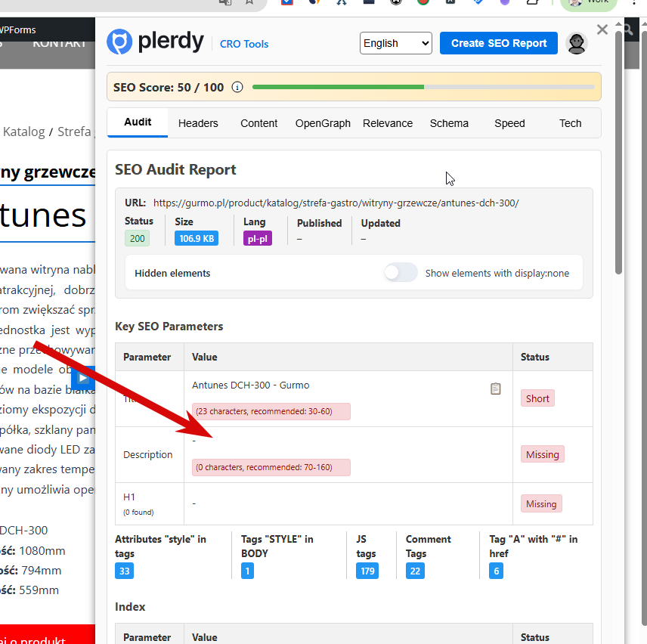Image resolution: width=647 pixels, height=644 pixels.
Task: Click the KONTAKT menu item on the website
Action: [x=59, y=44]
